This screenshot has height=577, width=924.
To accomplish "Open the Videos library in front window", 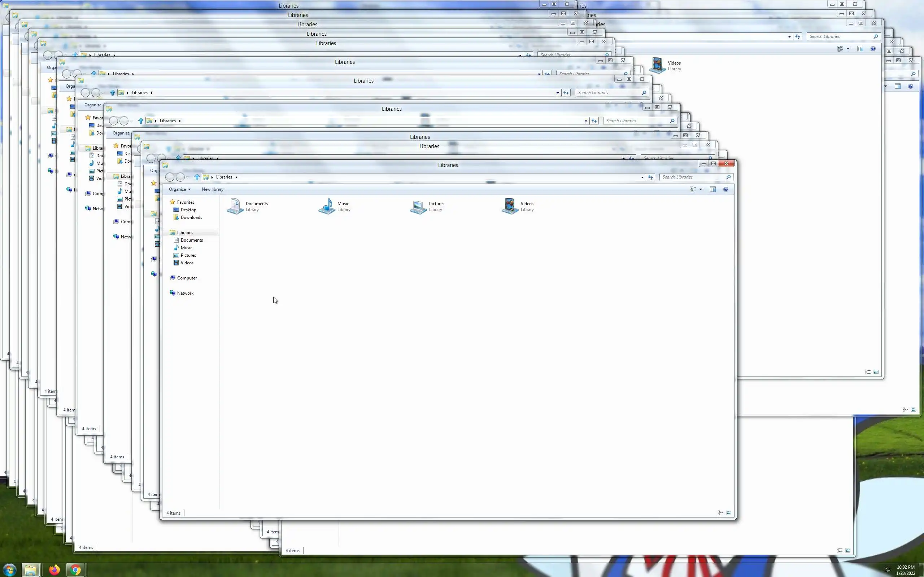I will (510, 206).
